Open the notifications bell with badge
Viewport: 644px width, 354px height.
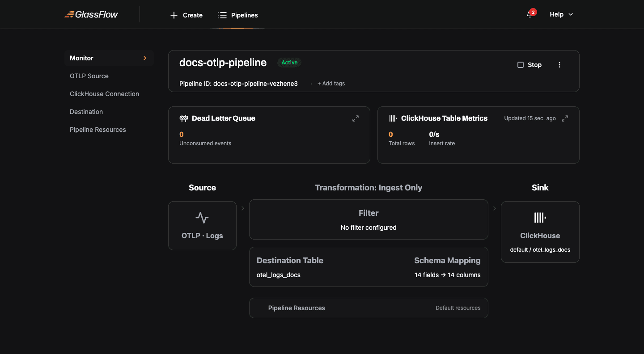(530, 14)
